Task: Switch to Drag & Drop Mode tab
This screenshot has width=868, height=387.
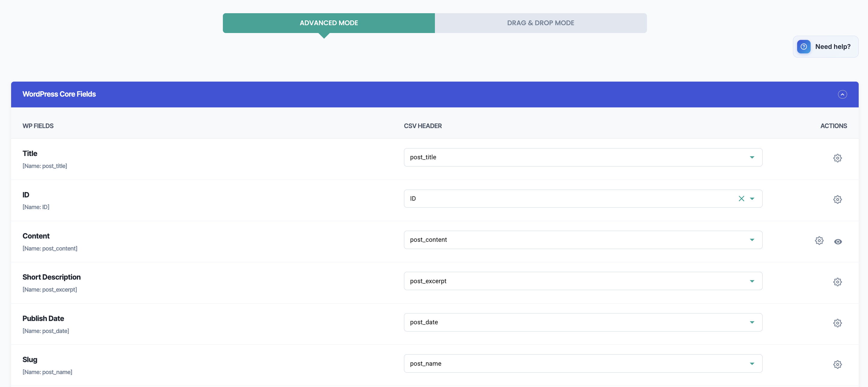Action: (x=541, y=23)
